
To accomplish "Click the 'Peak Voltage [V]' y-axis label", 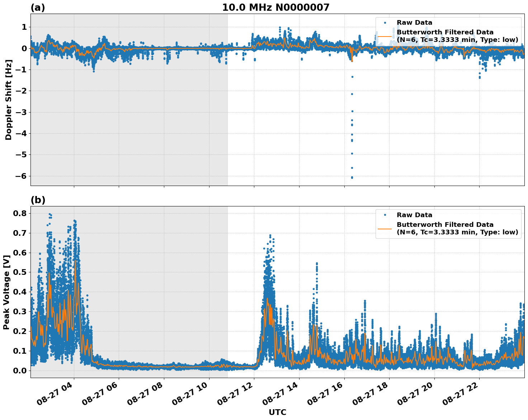I will point(6,292).
